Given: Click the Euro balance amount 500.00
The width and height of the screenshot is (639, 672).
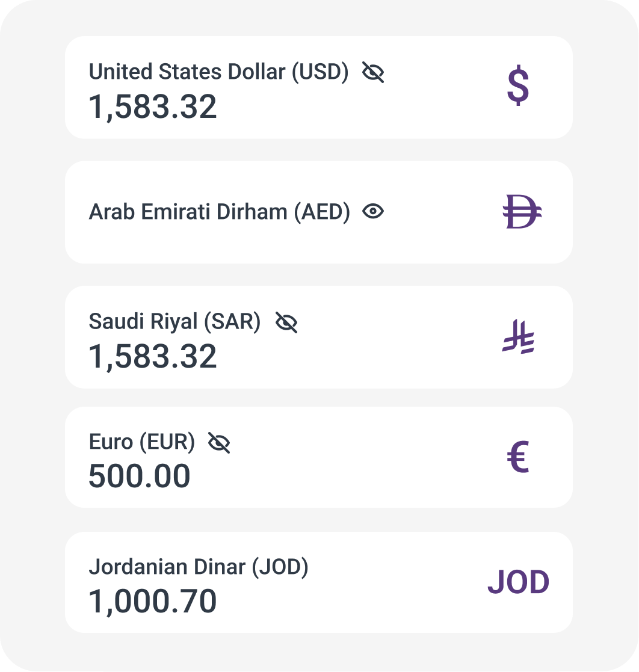Looking at the screenshot, I should coord(140,476).
